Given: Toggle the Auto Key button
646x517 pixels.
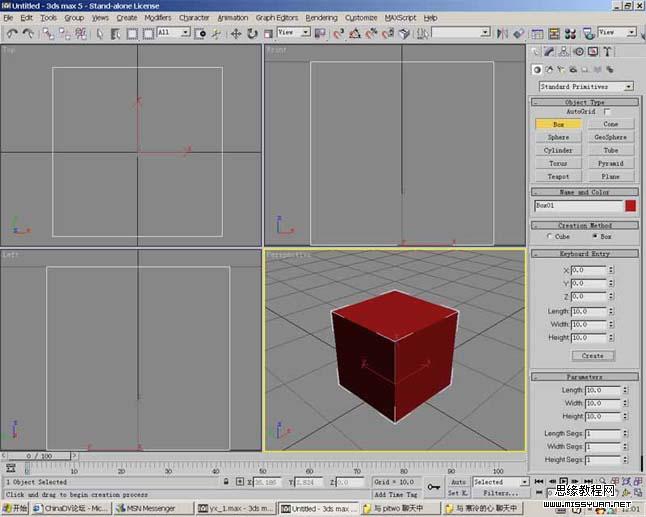Looking at the screenshot, I should (x=458, y=482).
